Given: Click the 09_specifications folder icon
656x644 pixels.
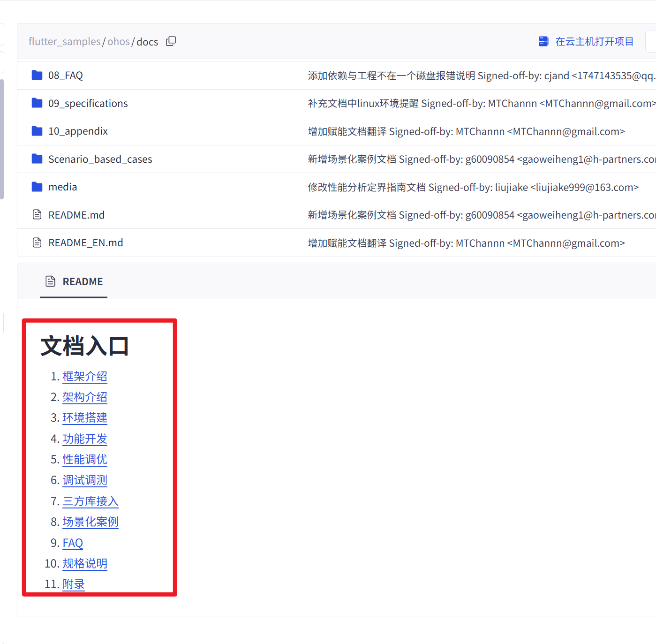Looking at the screenshot, I should (x=37, y=103).
